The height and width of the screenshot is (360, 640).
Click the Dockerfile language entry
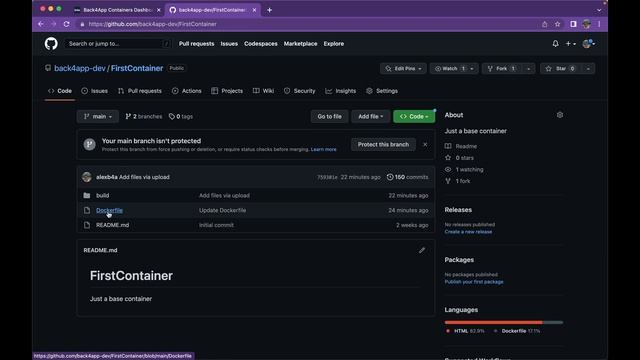point(517,331)
